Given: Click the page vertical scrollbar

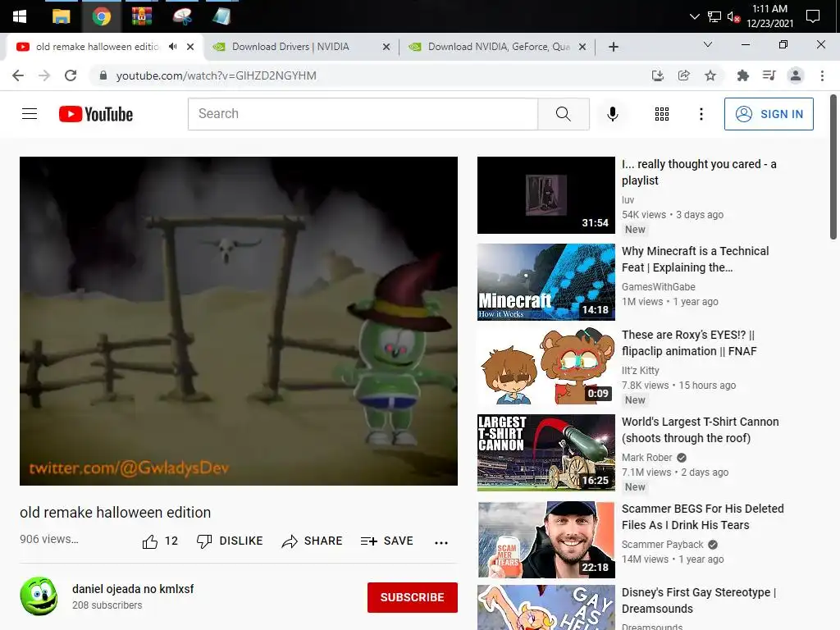Looking at the screenshot, I should click(x=833, y=167).
